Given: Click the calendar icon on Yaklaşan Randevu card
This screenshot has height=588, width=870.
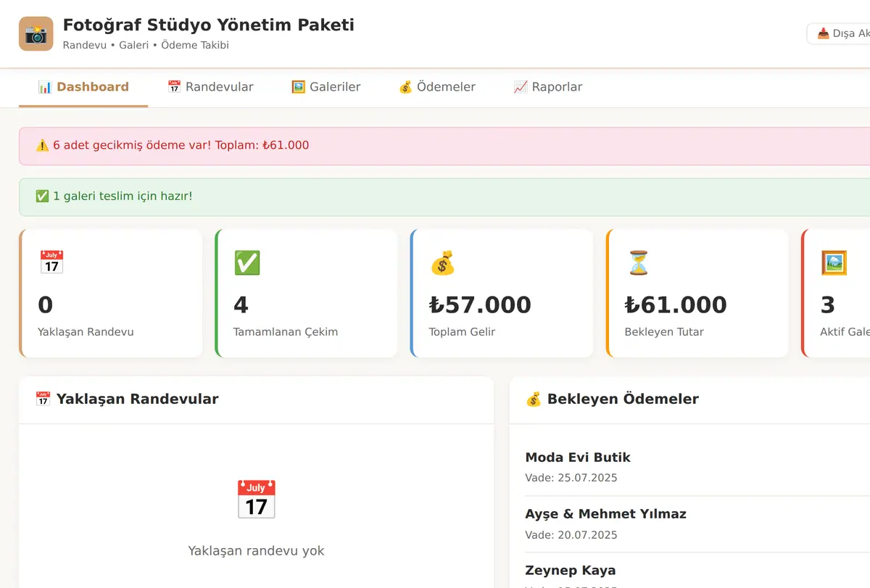Looking at the screenshot, I should (51, 262).
